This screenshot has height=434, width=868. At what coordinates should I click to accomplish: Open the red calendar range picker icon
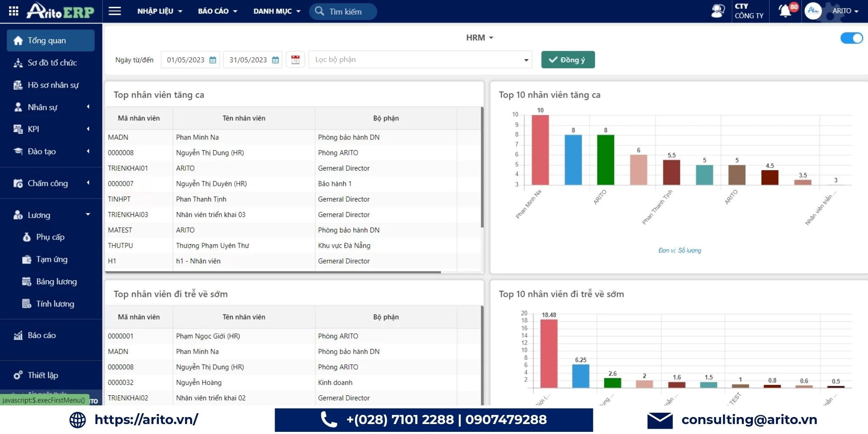(x=296, y=60)
